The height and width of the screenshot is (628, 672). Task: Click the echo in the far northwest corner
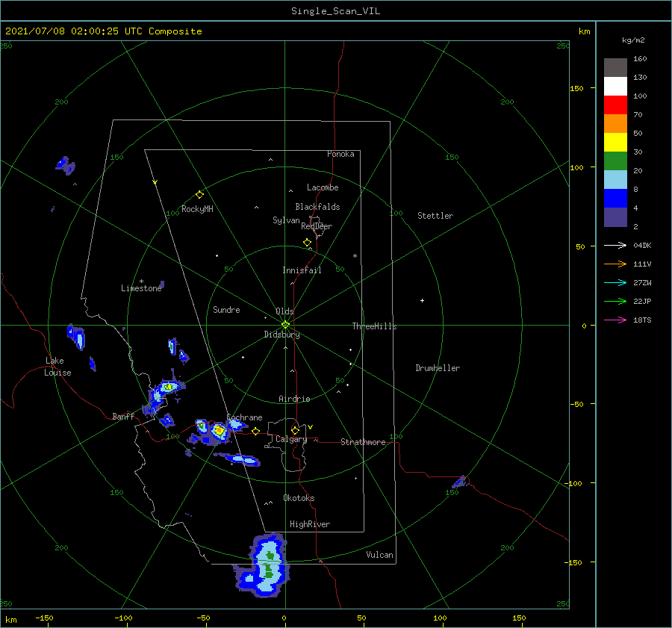pos(66,166)
